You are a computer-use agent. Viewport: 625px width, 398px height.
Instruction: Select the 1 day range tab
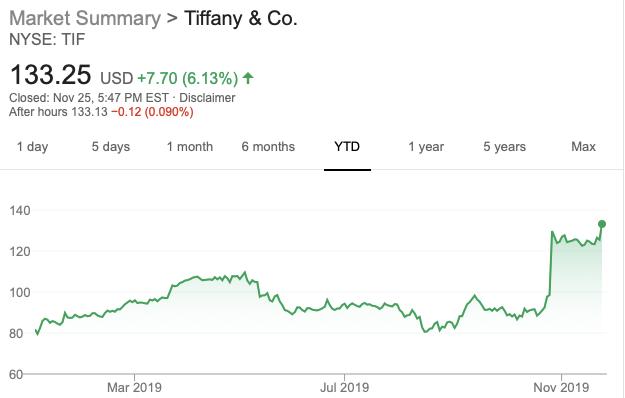click(x=32, y=147)
